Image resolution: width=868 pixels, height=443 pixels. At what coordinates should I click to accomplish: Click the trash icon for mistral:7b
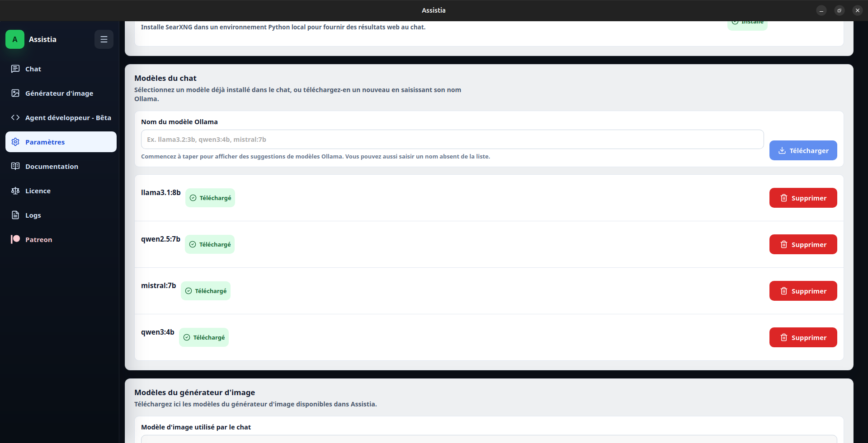[784, 291]
